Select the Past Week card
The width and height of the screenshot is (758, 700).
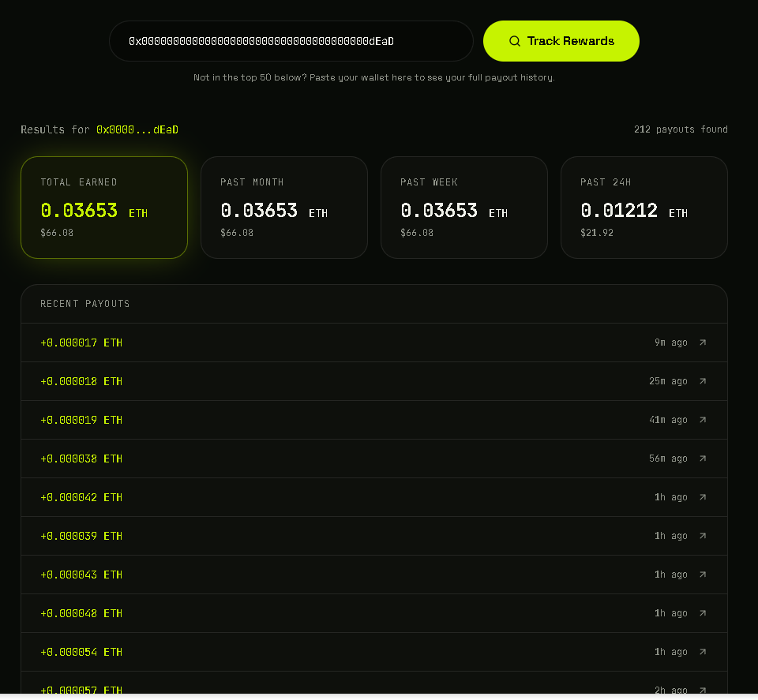464,208
